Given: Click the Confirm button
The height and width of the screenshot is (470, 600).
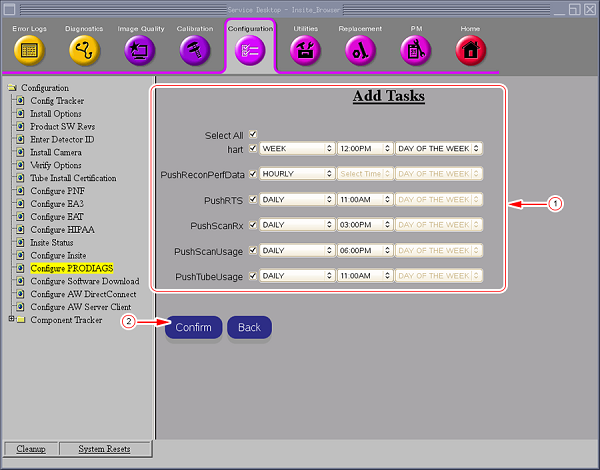Looking at the screenshot, I should coord(193,328).
